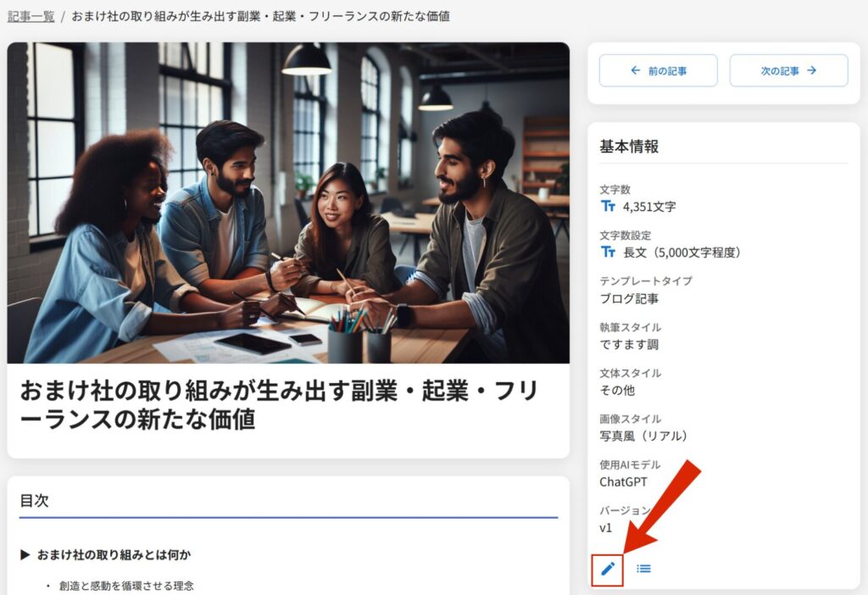The height and width of the screenshot is (595, 868).
Task: Go to the next article with 次の記事
Action: [788, 70]
